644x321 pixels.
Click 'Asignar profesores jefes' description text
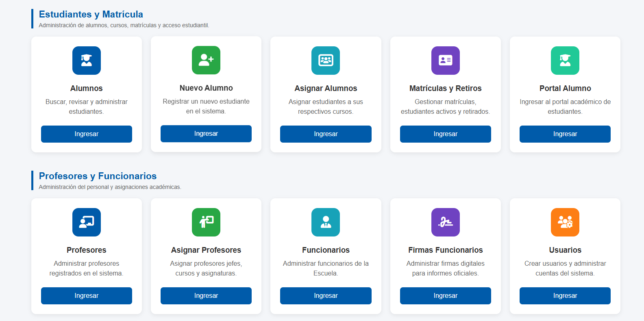[206, 268]
